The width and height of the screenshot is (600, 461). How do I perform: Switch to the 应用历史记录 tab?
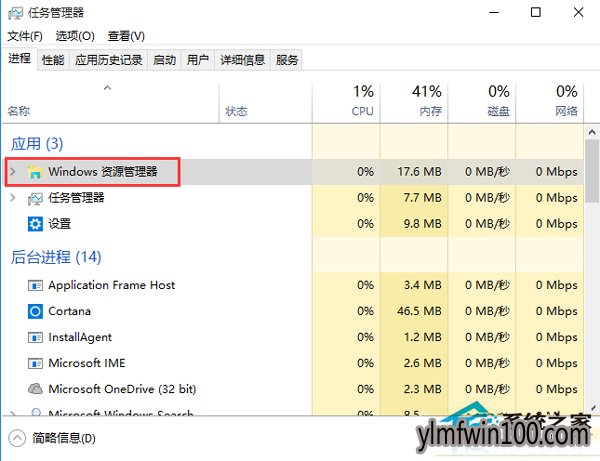[109, 60]
